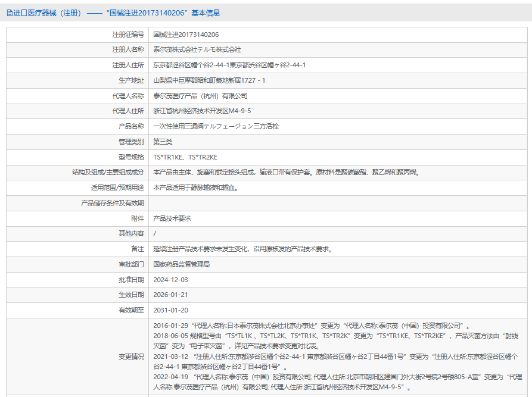Click label '代理人住所'
Screen dimensions: 532x397
point(128,111)
